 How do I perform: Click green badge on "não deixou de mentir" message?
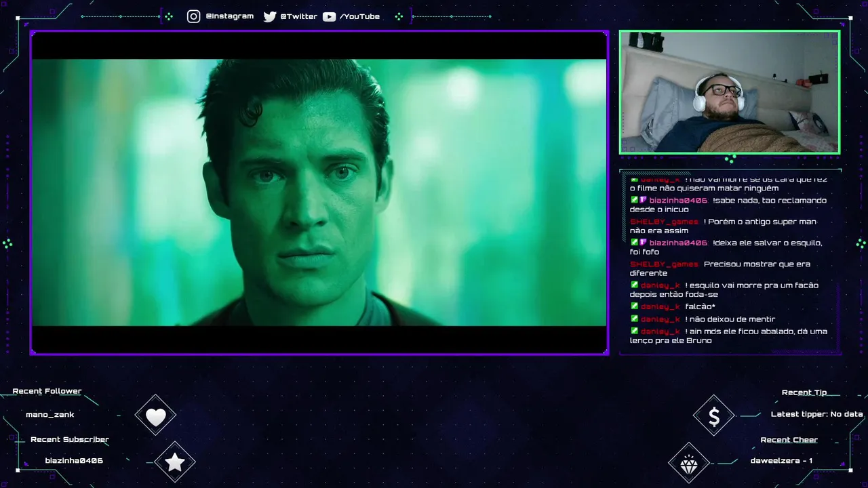pos(634,318)
